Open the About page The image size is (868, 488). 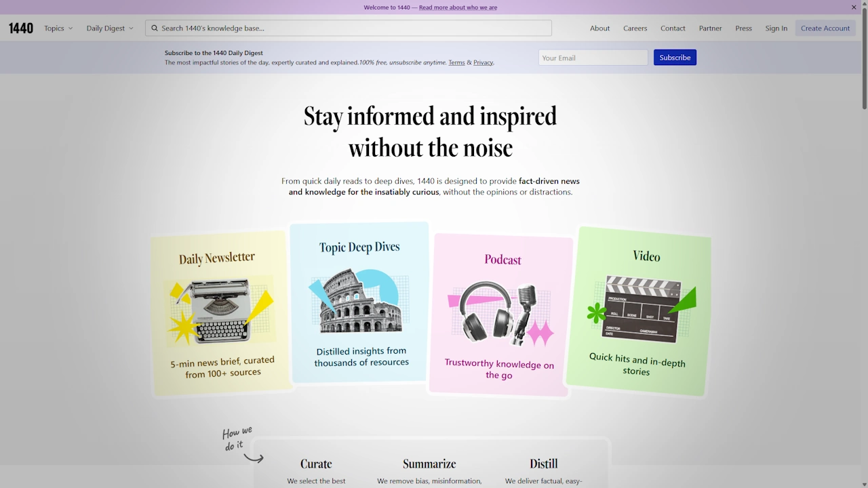(599, 28)
